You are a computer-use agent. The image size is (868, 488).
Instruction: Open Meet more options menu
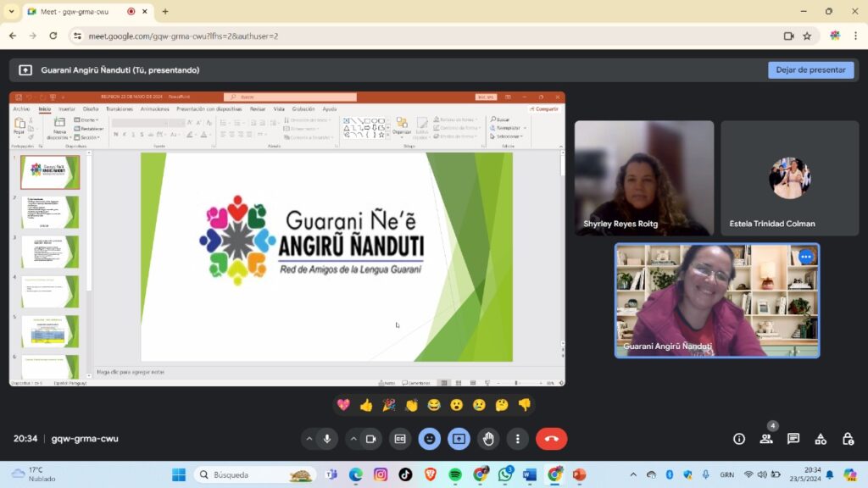click(518, 439)
